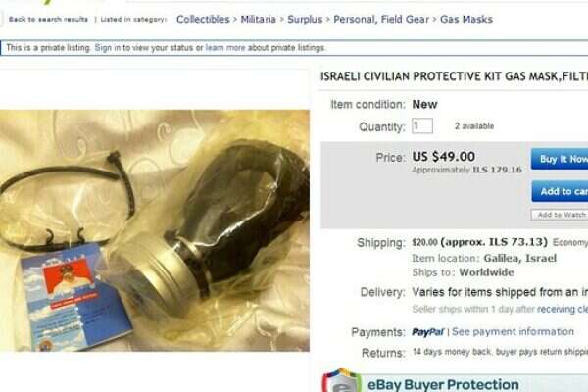
Task: Click the Buy It Now button
Action: pyautogui.click(x=560, y=159)
